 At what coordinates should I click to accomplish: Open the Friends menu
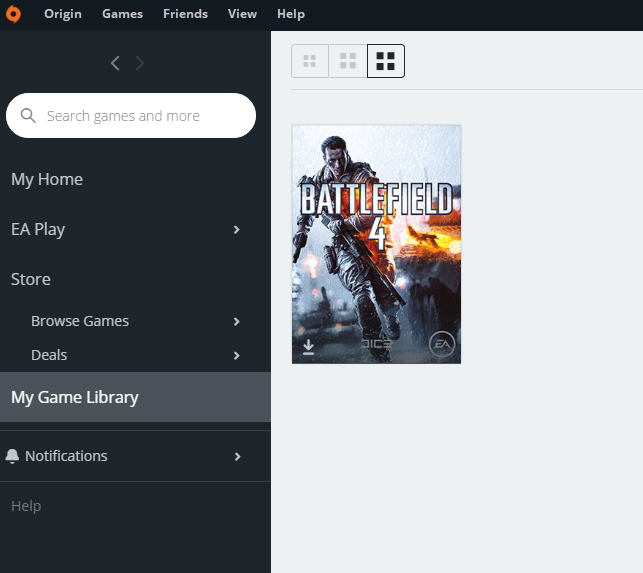click(185, 14)
